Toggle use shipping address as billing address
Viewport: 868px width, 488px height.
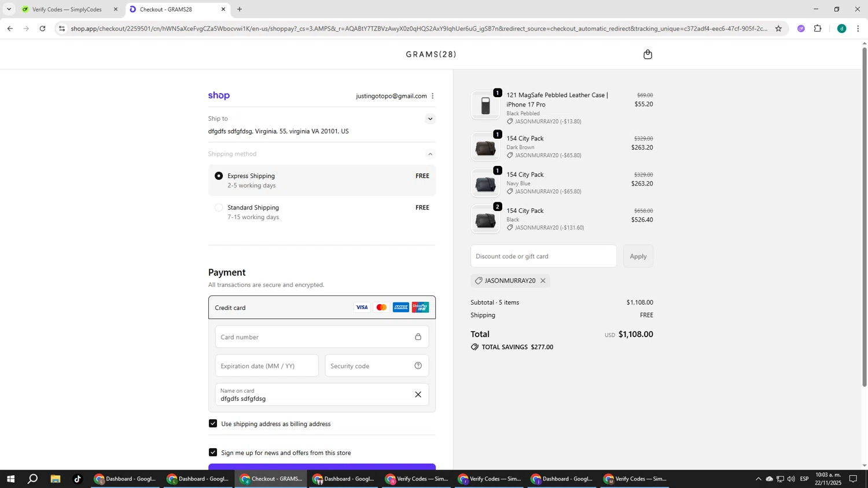pyautogui.click(x=213, y=424)
